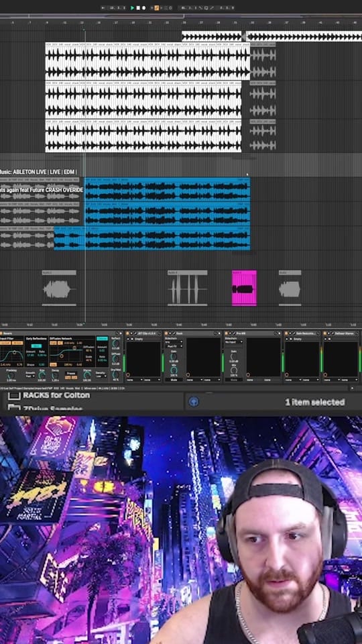The height and width of the screenshot is (644, 362).
Task: Click the Reverb Dry/Wet knob
Action: [x=115, y=374]
